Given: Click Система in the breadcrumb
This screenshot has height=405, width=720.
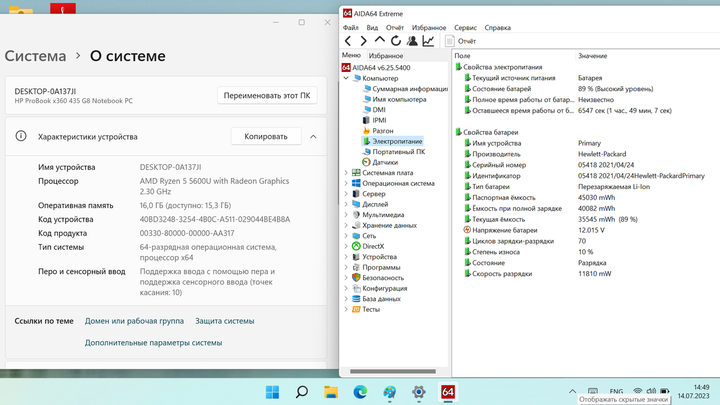Looking at the screenshot, I should tap(35, 56).
